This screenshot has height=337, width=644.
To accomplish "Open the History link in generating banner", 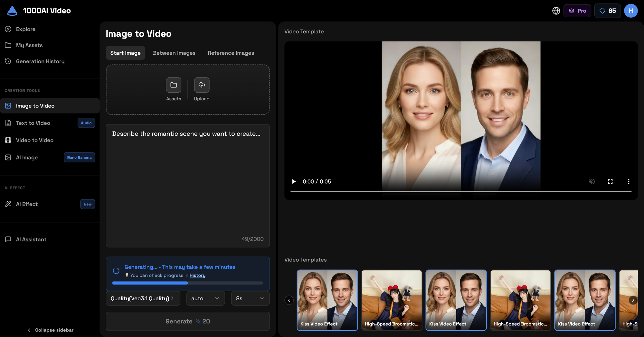I will (197, 275).
